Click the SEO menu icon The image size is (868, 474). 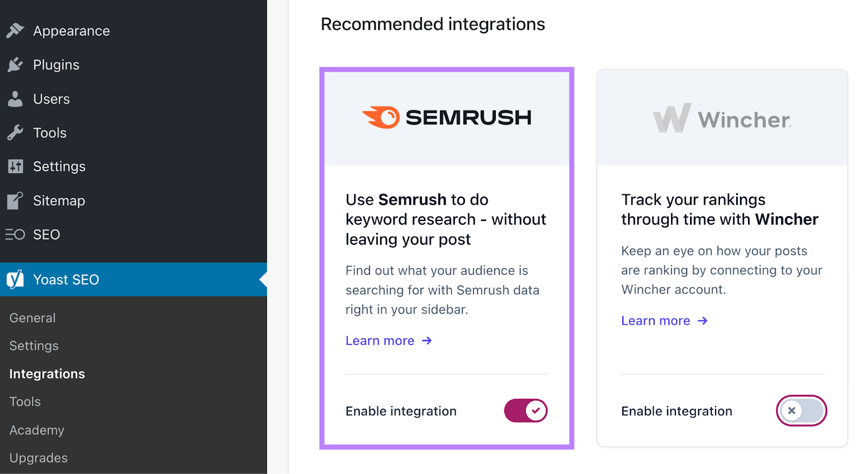pyautogui.click(x=16, y=234)
